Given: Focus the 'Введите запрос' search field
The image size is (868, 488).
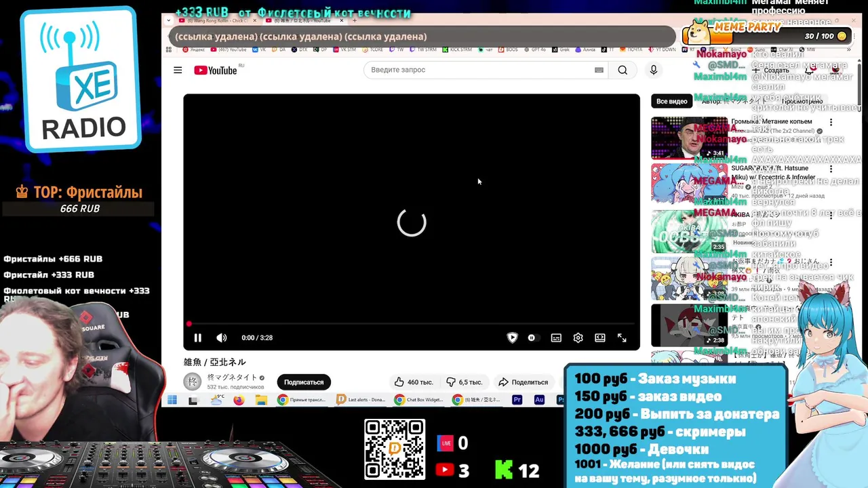Looking at the screenshot, I should tap(485, 70).
